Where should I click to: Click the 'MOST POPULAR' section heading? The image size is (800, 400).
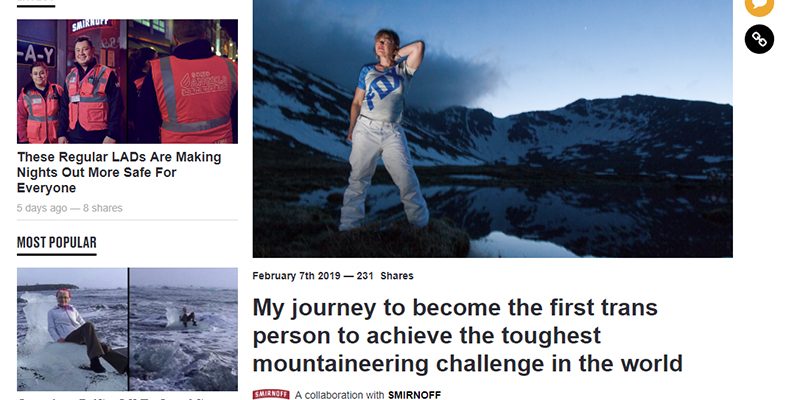[57, 242]
